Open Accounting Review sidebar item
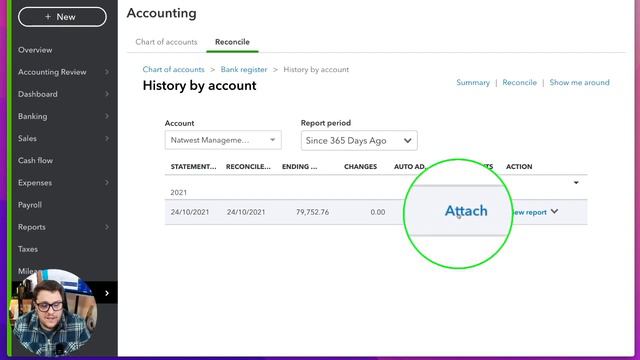The height and width of the screenshot is (360, 640). click(x=52, y=72)
